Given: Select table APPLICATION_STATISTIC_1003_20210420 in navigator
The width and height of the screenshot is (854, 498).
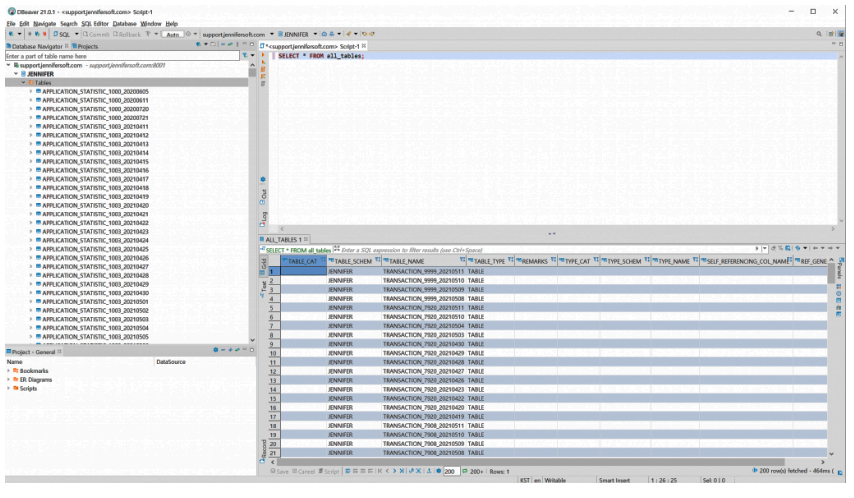Looking at the screenshot, I should pos(95,205).
